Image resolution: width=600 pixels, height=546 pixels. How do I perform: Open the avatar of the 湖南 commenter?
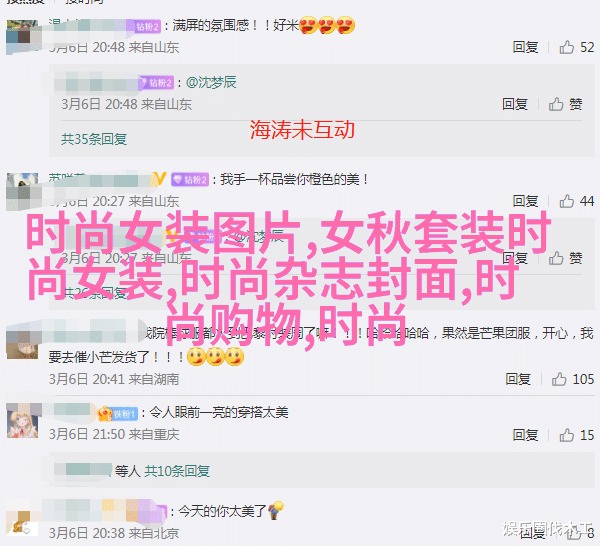click(x=23, y=346)
